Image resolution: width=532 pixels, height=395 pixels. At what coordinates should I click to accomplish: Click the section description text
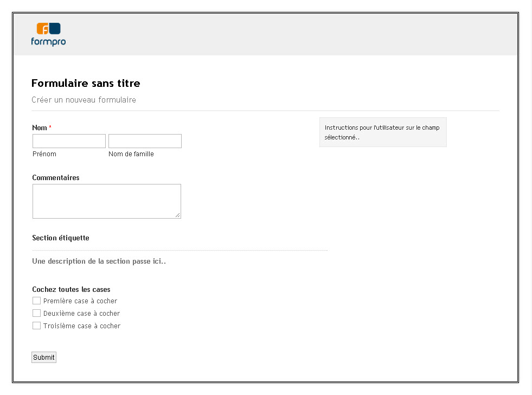pyautogui.click(x=99, y=261)
